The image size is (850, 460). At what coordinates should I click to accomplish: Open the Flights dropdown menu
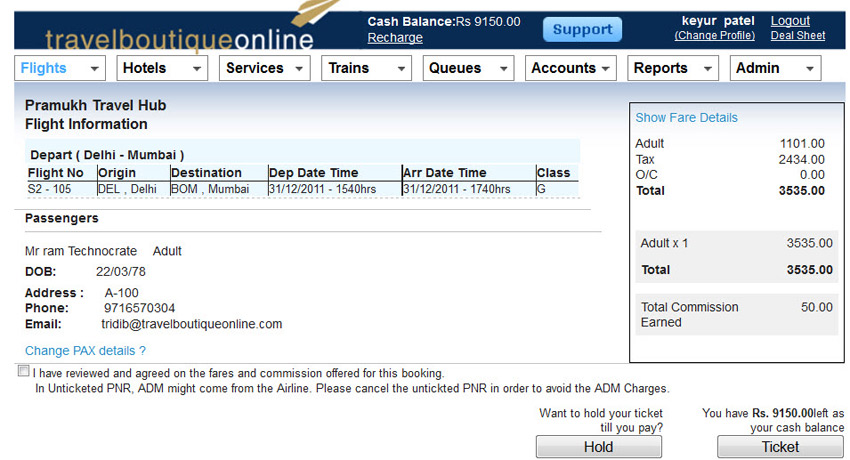coord(59,68)
